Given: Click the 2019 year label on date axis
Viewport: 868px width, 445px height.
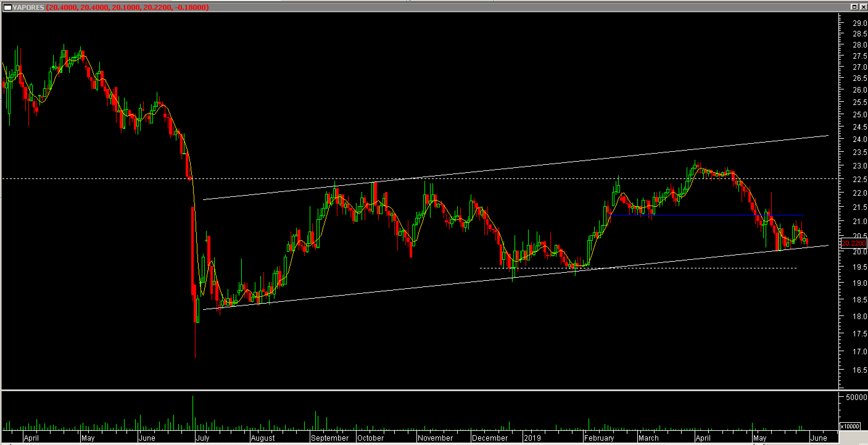Looking at the screenshot, I should click(532, 438).
